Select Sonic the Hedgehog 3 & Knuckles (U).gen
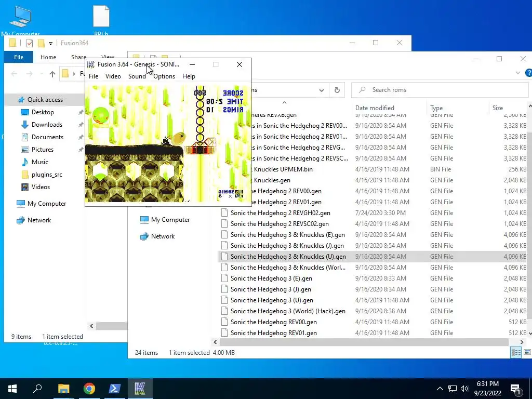Viewport: 532px width, 399px height. pyautogui.click(x=288, y=257)
